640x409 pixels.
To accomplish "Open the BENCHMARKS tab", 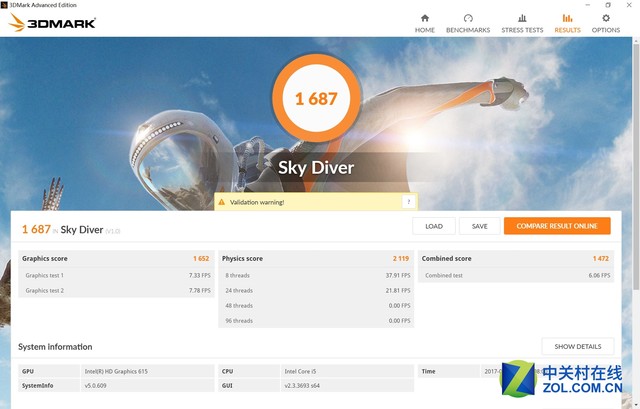I will click(x=468, y=24).
